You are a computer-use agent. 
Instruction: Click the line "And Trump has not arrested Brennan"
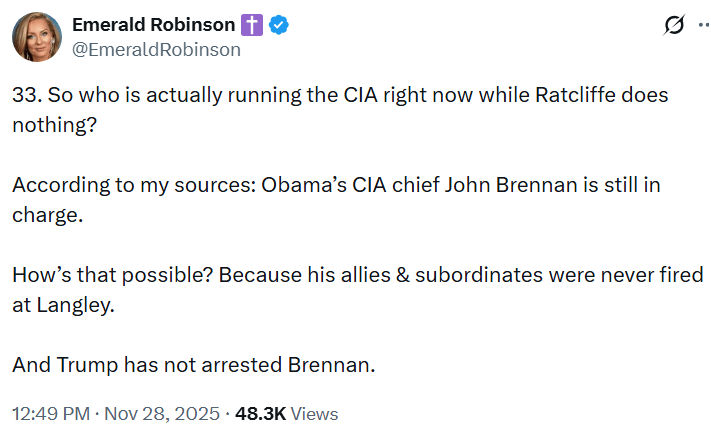tap(193, 366)
